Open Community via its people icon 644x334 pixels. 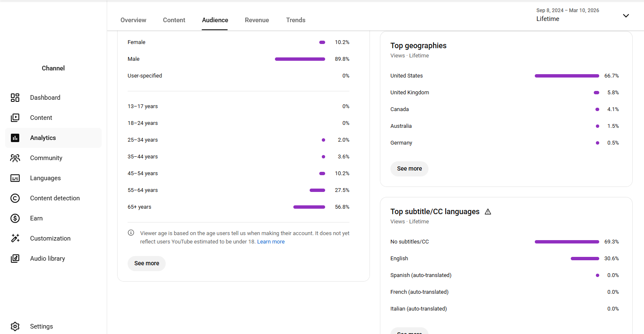tap(15, 158)
